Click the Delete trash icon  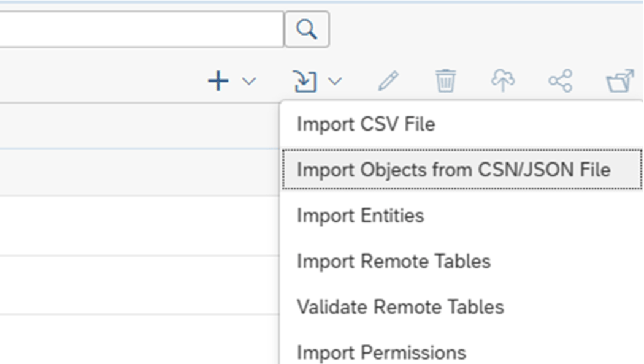click(x=446, y=80)
